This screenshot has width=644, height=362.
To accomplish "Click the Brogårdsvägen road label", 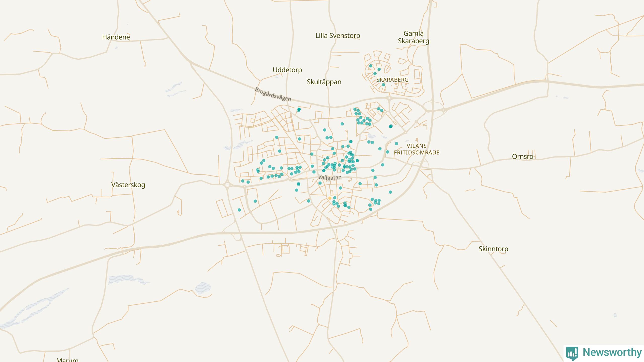I will (273, 94).
